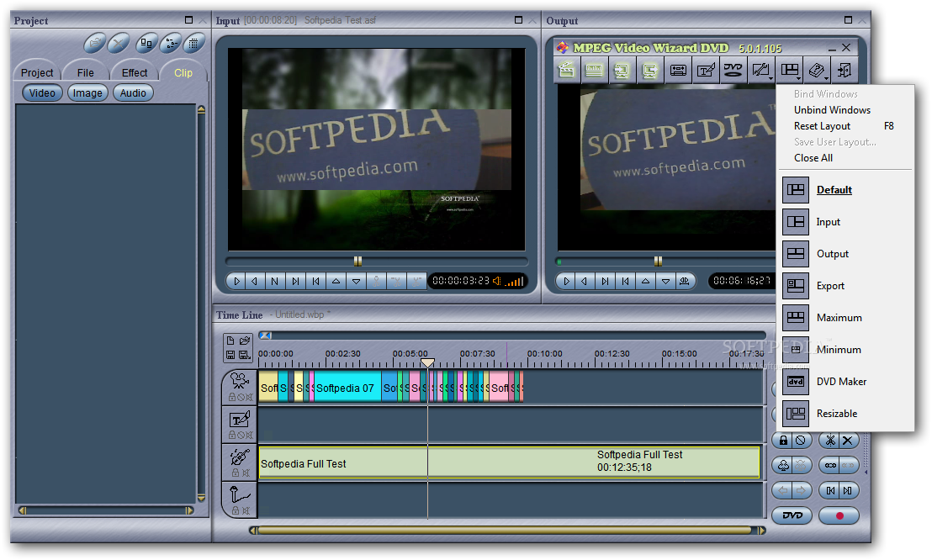Select the Resizable layout option
The image size is (932, 560).
[x=845, y=414]
